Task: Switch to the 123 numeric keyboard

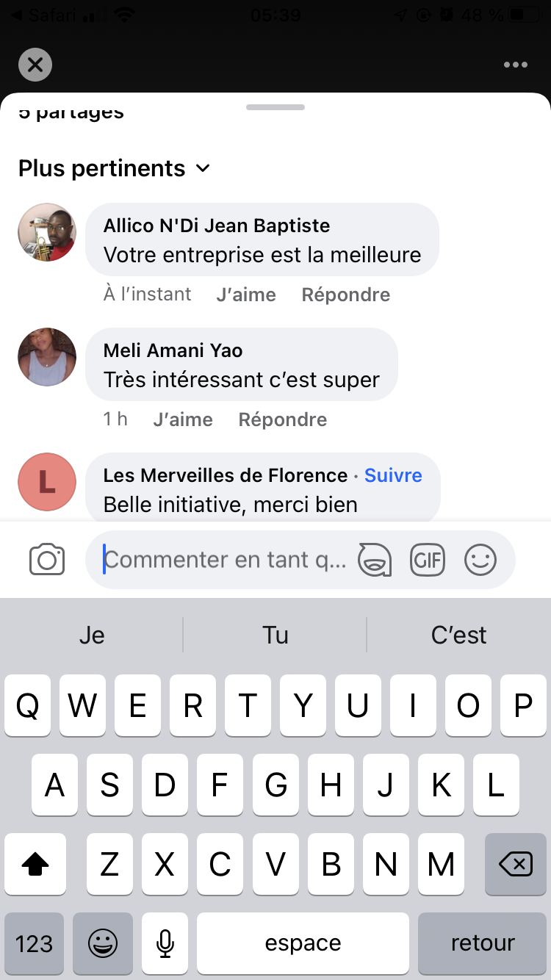Action: pyautogui.click(x=34, y=943)
